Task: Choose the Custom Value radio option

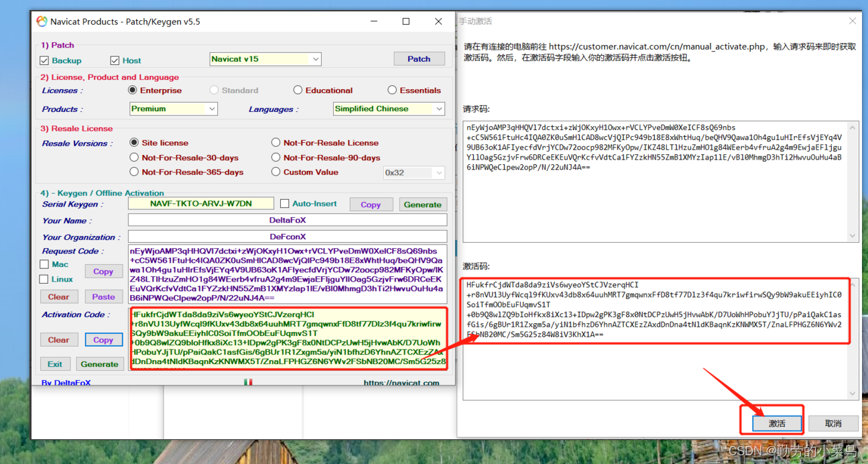Action: pos(275,172)
